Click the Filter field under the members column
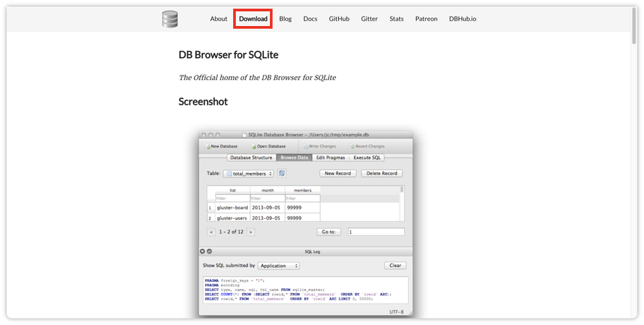This screenshot has height=325, width=644. [x=303, y=199]
